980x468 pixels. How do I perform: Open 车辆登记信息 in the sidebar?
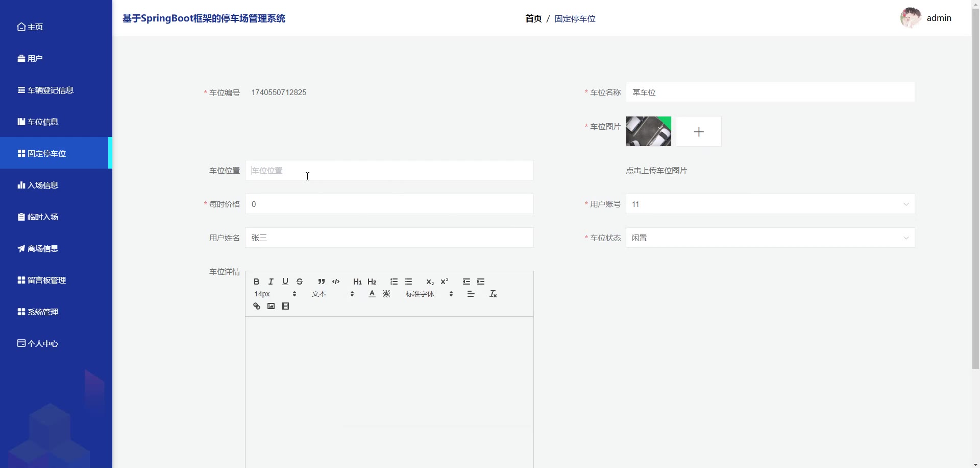50,90
